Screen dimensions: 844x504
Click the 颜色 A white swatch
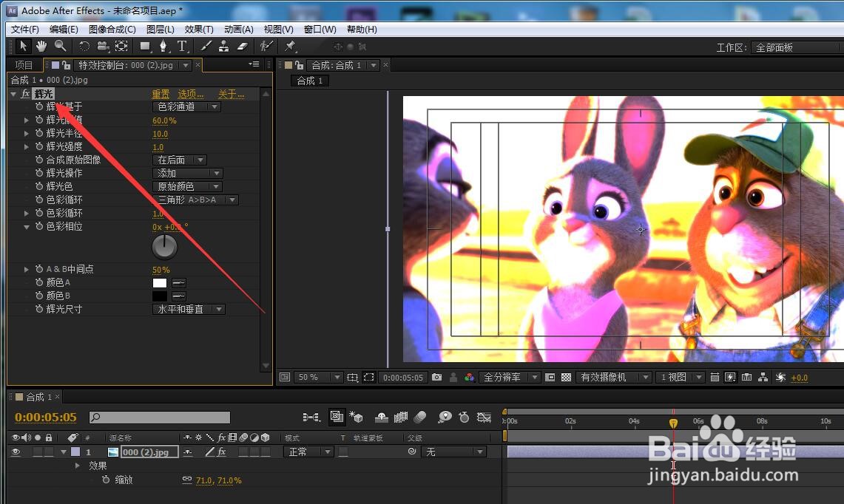coord(160,282)
